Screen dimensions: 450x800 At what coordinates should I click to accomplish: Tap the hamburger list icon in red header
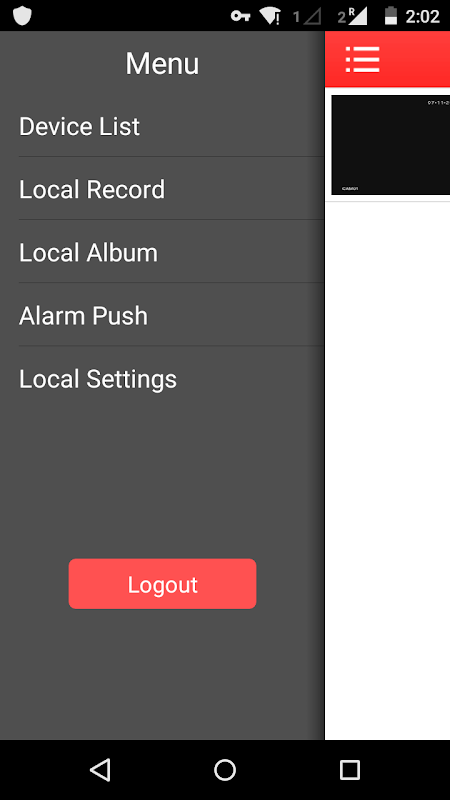[x=362, y=59]
